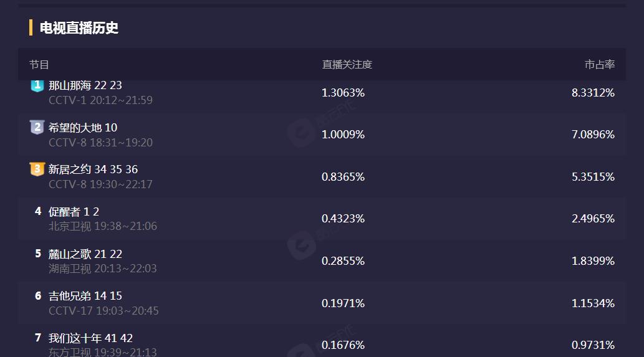Click the yellow bar beside 电视直播历史

pos(31,27)
